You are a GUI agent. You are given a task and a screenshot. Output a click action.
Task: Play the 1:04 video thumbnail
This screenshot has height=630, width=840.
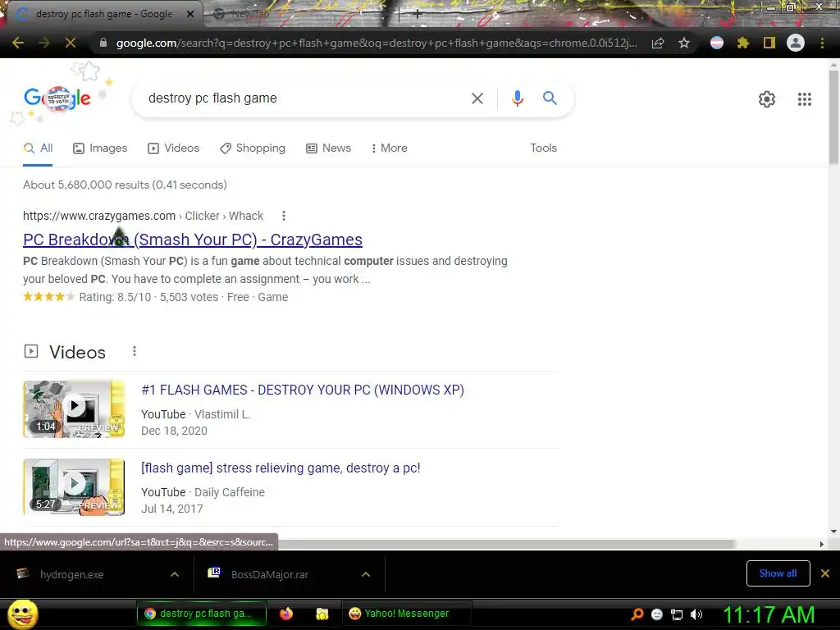point(74,409)
